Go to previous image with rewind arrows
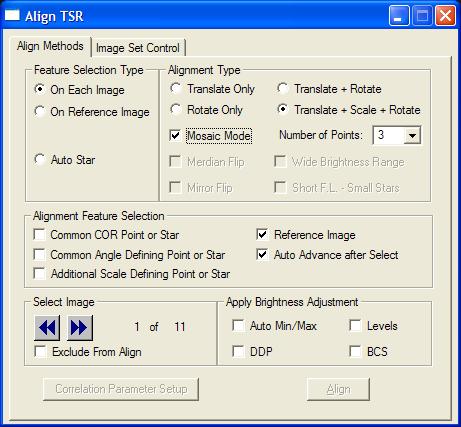Image resolution: width=461 pixels, height=427 pixels. [47, 328]
